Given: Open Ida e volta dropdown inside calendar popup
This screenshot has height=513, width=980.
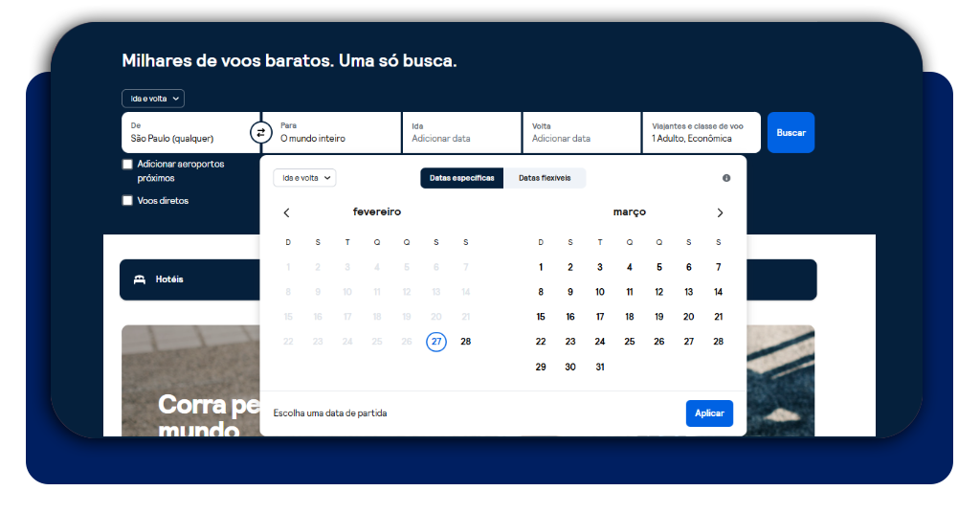Looking at the screenshot, I should 305,178.
